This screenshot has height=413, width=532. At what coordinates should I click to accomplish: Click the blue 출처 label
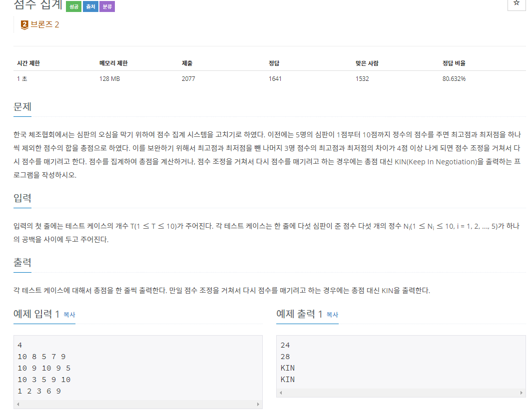pos(90,6)
